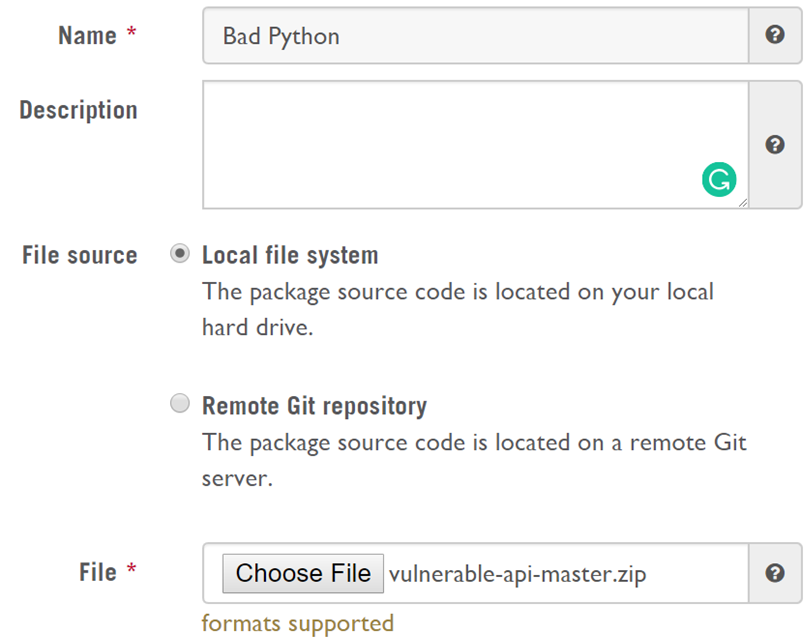The height and width of the screenshot is (641, 810).
Task: Click text 'located on a remote Git server'
Action: coord(474,460)
